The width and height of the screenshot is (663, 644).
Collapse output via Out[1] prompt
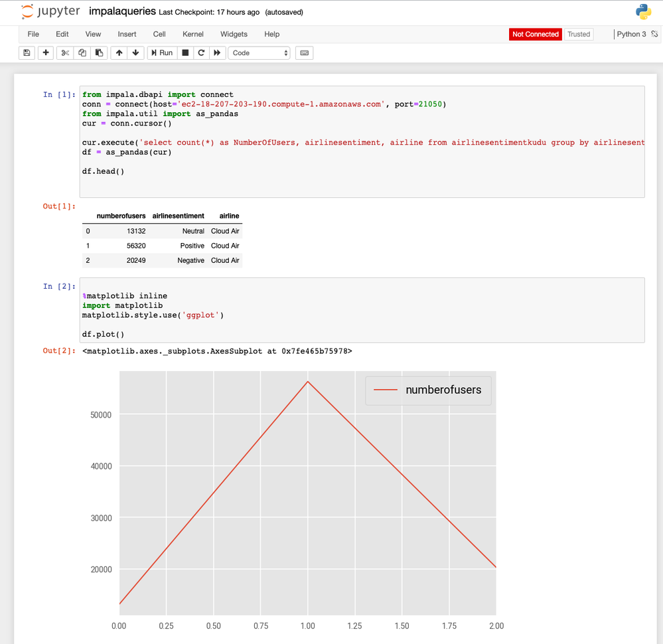(59, 206)
